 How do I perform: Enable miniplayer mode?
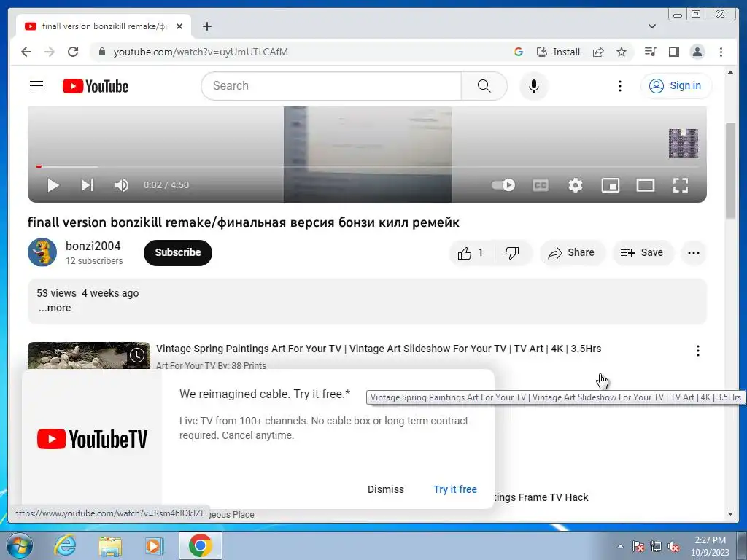tap(611, 184)
